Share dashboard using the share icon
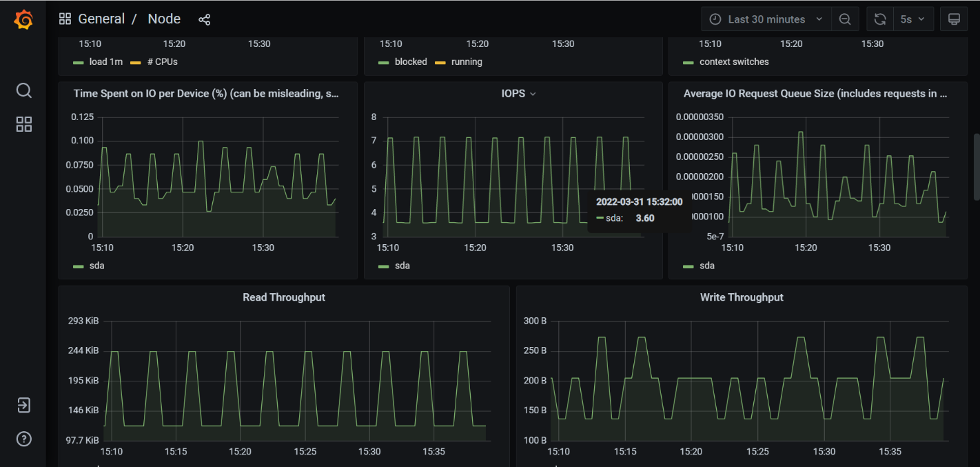This screenshot has height=467, width=980. pos(204,19)
